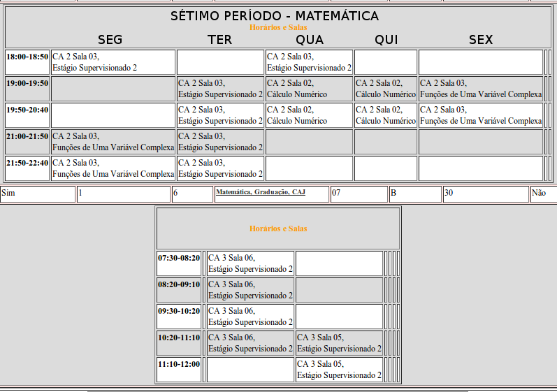
Task: Select QUA 18:00-18:50 Estágio Supervisionado 2 cell
Action: click(x=310, y=62)
